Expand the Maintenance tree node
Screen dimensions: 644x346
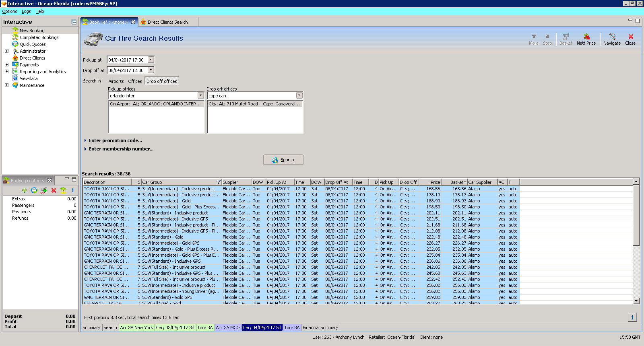tap(6, 85)
